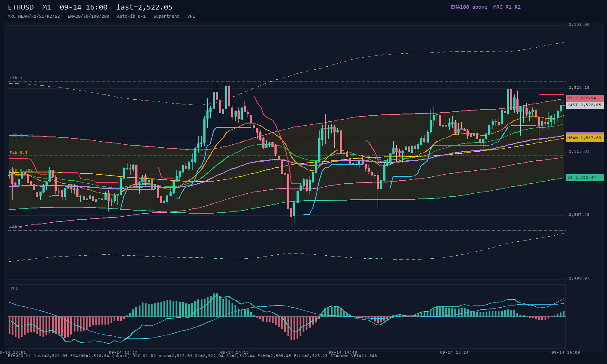This screenshot has height=364, width=607.
Task: Click the 'EMA100 above' status text
Action: coord(469,7)
